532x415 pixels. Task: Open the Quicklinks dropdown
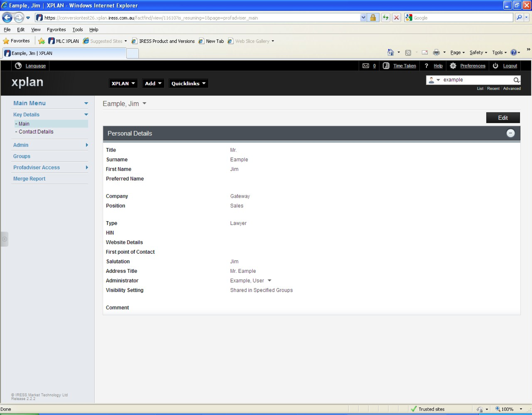tap(188, 83)
